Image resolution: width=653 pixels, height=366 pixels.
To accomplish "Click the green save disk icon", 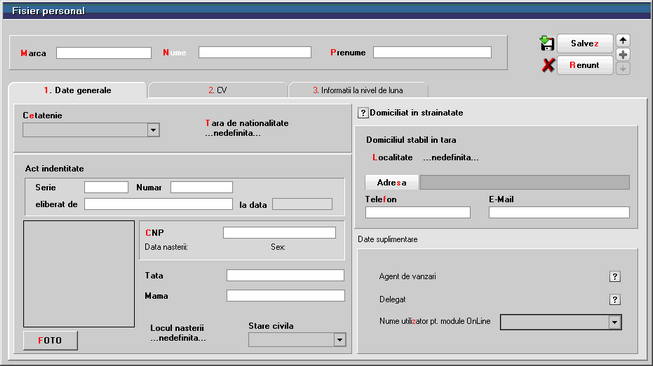I will coord(546,43).
